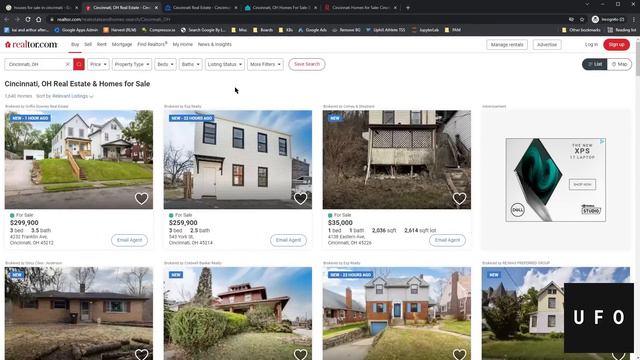Screen dimensions: 640x360
Task: Open the My Home menu
Action: (x=182, y=44)
